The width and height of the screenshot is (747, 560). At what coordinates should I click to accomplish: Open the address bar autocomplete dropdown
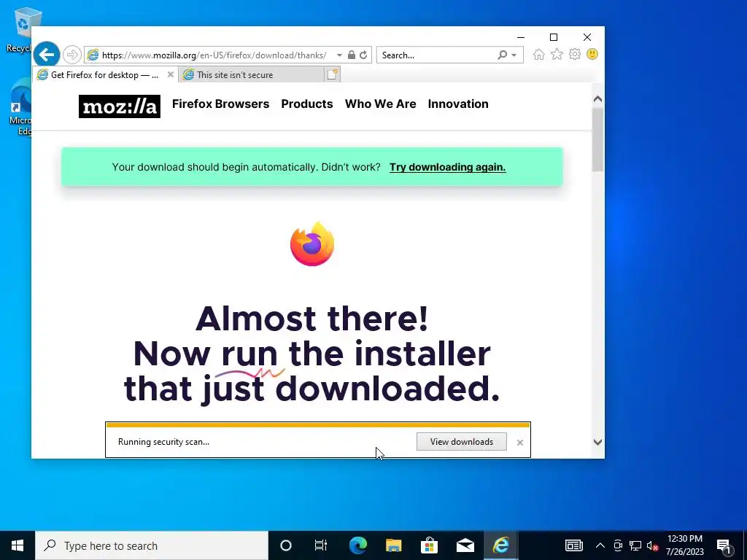[x=339, y=55]
